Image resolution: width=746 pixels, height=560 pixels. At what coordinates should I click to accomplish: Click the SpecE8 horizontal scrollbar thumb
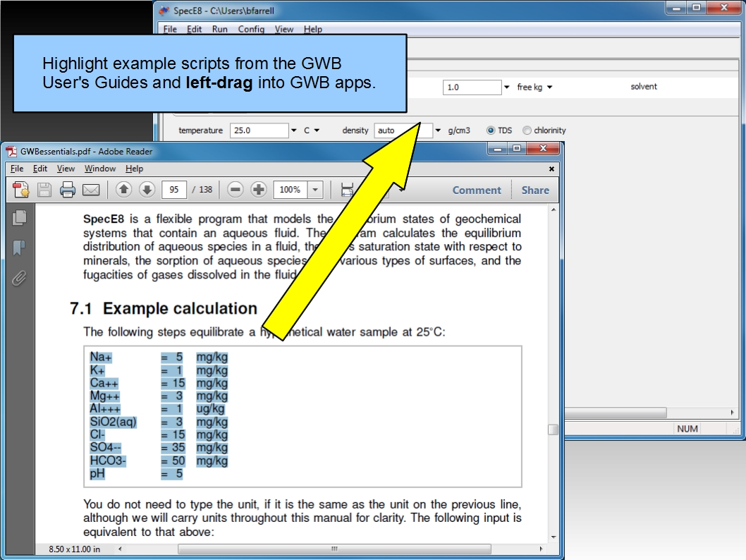click(615, 412)
